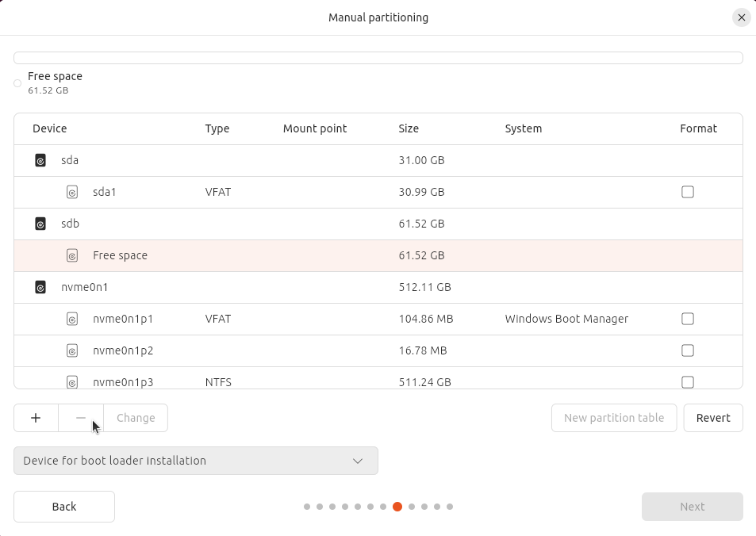Screen dimensions: 756x536
Task: Click the New partition table button
Action: pyautogui.click(x=614, y=418)
